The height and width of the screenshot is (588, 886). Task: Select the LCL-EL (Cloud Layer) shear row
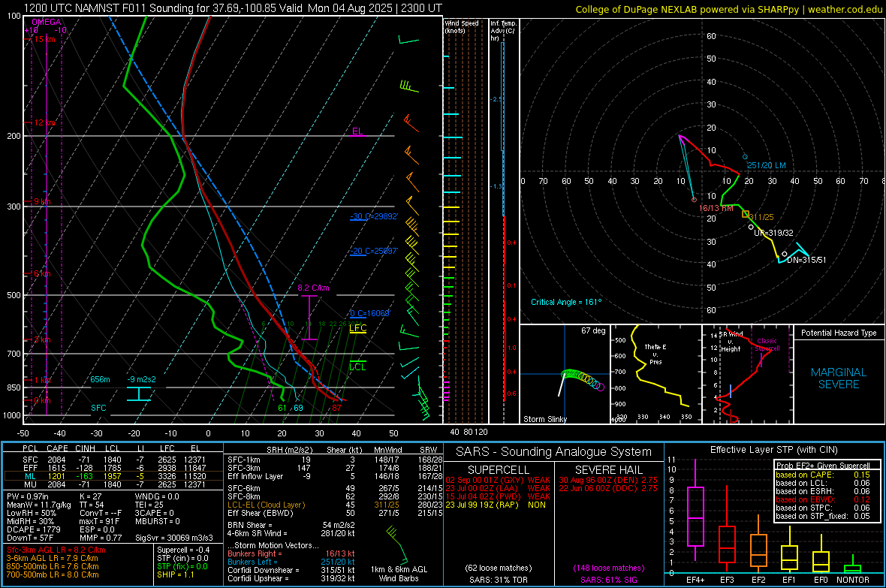tap(335, 505)
